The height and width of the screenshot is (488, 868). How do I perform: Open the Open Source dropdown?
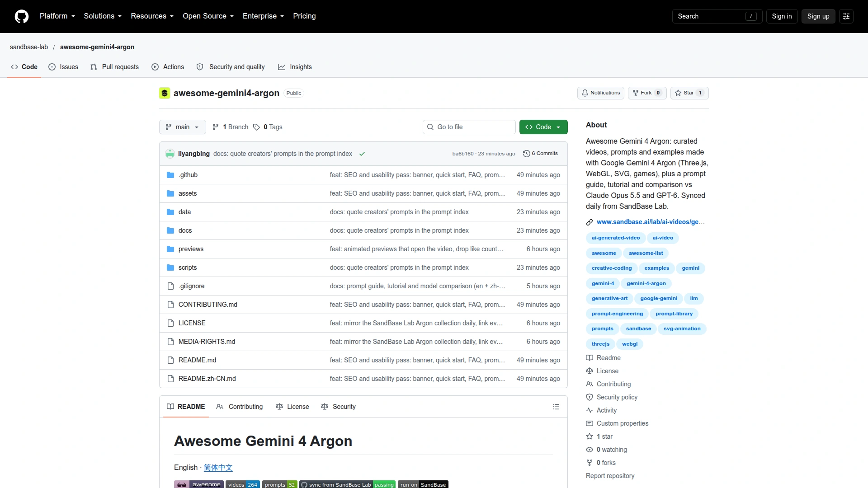click(208, 16)
